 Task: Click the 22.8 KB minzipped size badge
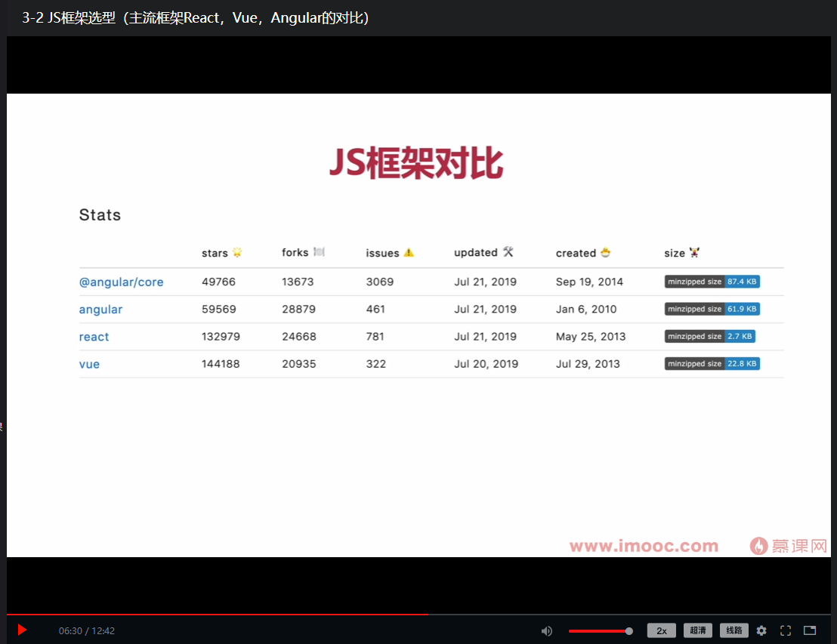(712, 363)
